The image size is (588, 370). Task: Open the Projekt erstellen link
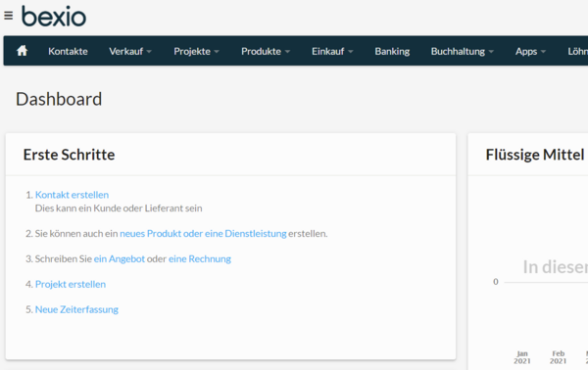pyautogui.click(x=71, y=284)
